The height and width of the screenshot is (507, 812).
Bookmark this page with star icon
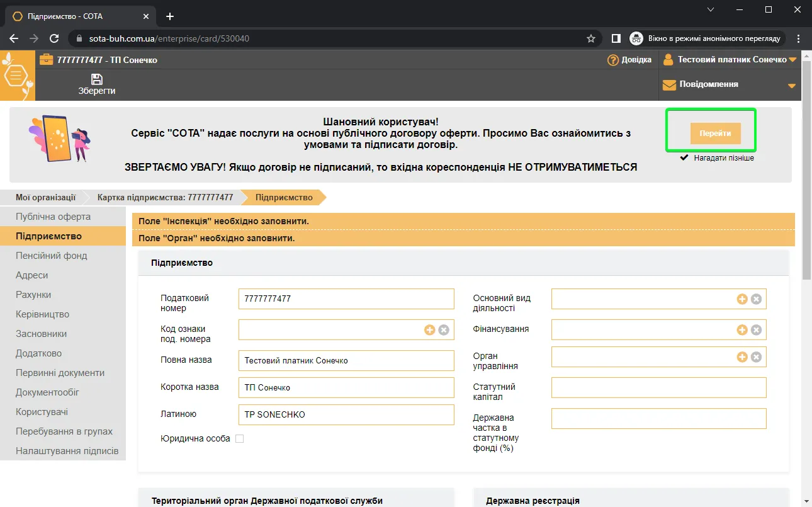(591, 38)
